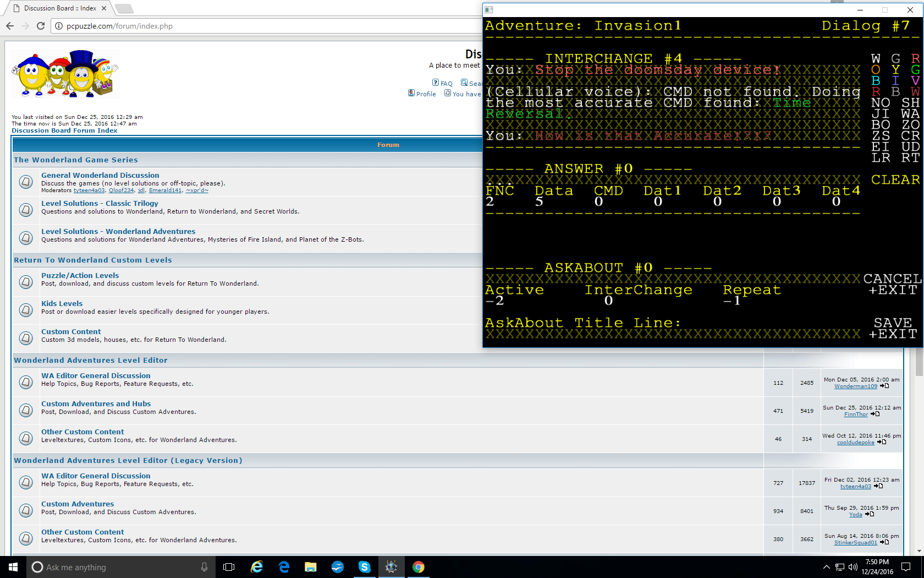The image size is (924, 578).
Task: Open cooldudepoke's profile link
Action: pyautogui.click(x=855, y=443)
